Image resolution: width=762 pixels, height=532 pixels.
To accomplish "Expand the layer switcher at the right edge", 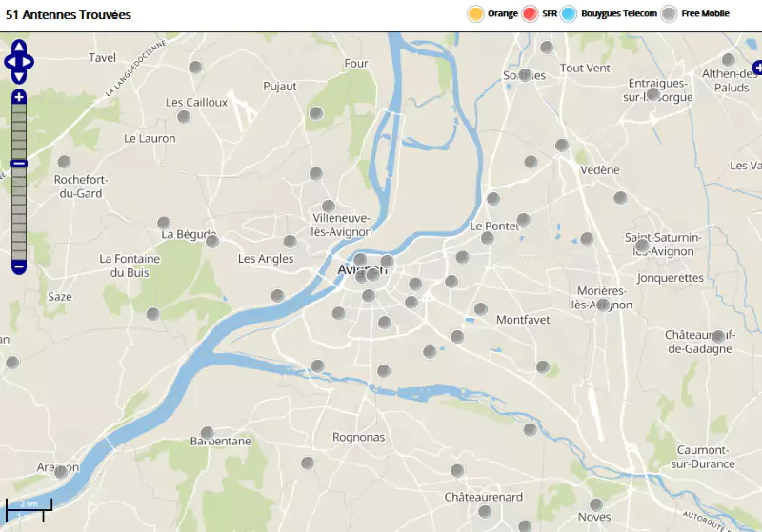I will tap(756, 67).
